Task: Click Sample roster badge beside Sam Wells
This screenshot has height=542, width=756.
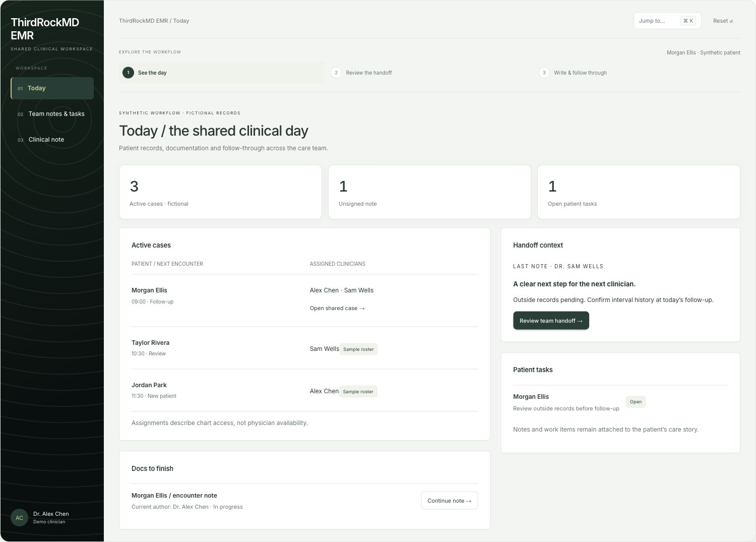Action: click(x=358, y=349)
